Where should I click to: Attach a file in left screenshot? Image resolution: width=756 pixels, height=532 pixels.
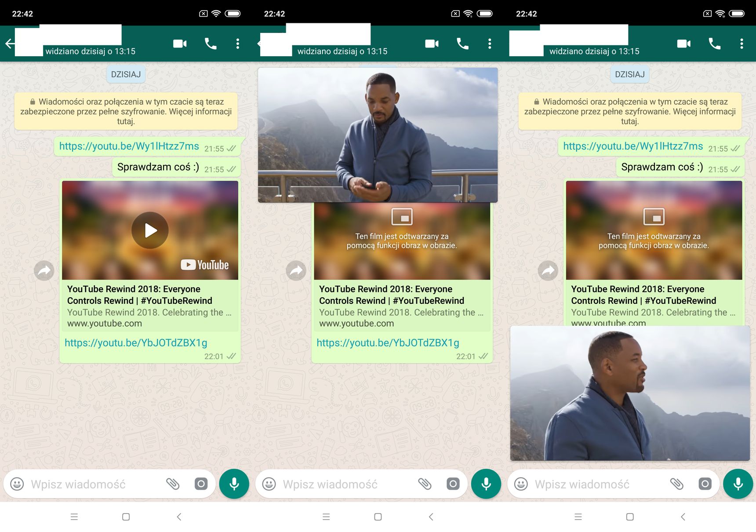click(173, 484)
